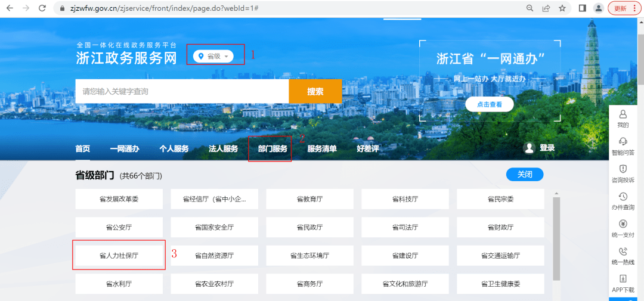Click the blue 关闭 button
644x301 pixels.
[525, 174]
